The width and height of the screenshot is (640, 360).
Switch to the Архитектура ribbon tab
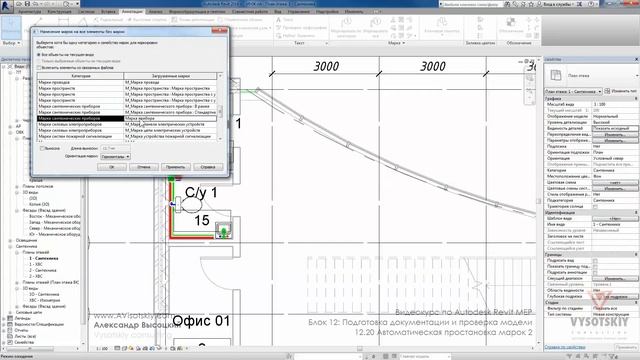pos(29,12)
